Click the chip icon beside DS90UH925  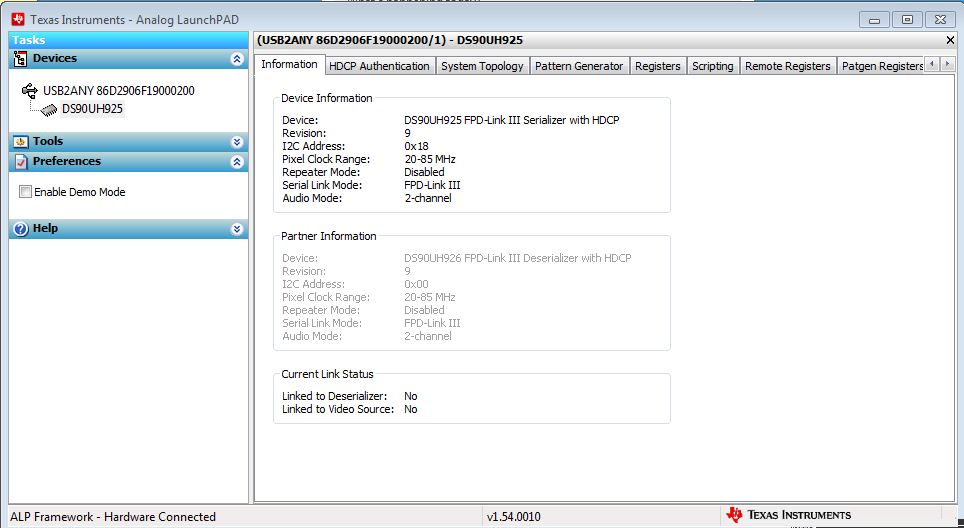[49, 110]
